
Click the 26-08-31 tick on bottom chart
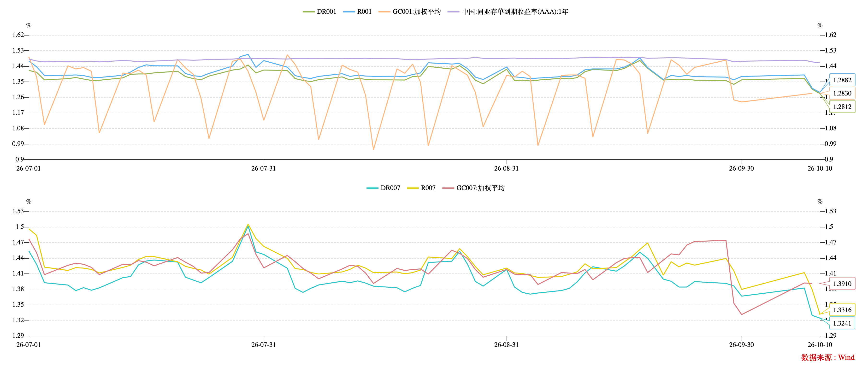507,345
